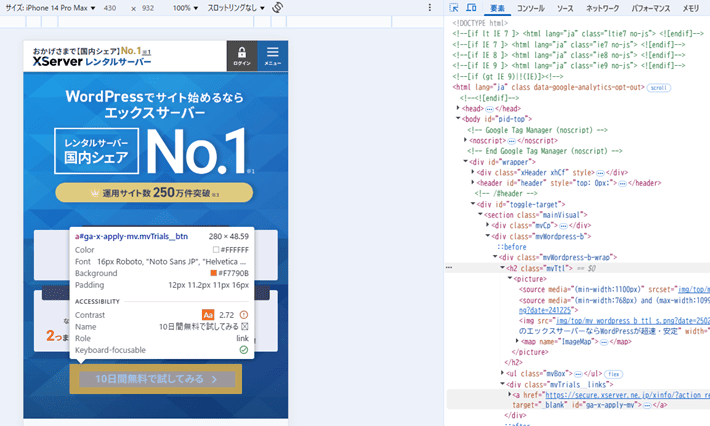Expand the map name ImageMap node
The width and height of the screenshot is (710, 426).
(x=517, y=341)
